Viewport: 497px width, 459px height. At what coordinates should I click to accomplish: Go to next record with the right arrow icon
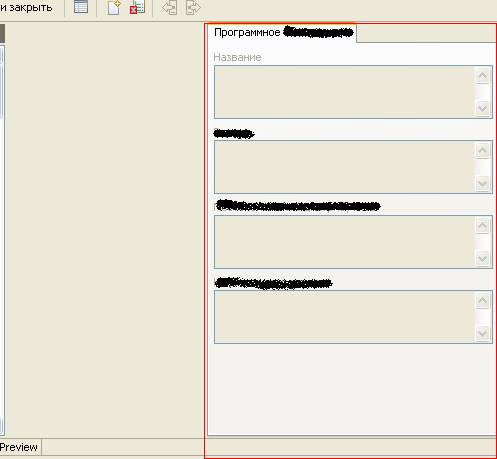193,8
